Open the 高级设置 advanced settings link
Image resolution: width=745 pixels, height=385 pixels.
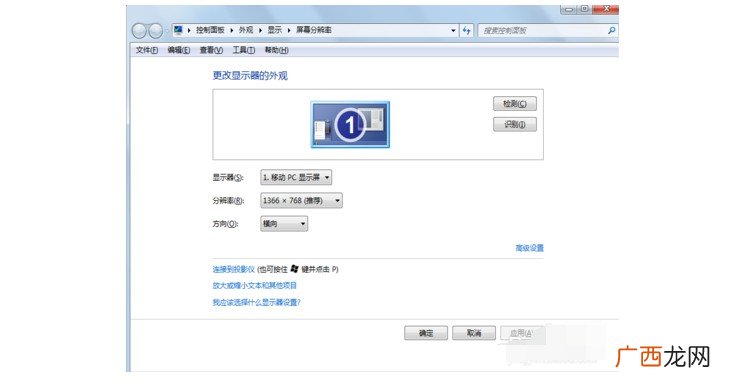click(x=530, y=248)
